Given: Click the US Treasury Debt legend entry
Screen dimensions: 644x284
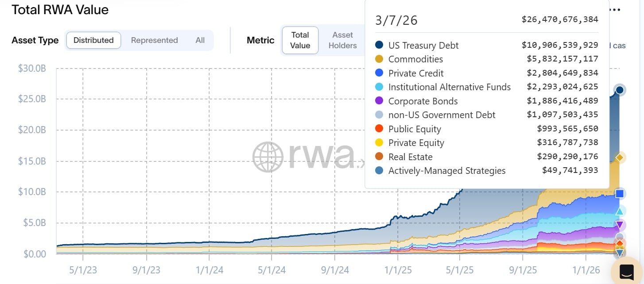Looking at the screenshot, I should click(x=423, y=45).
